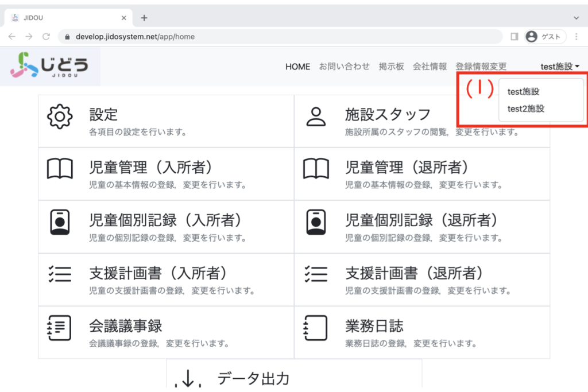
Task: Reload the page with the refresh button
Action: pyautogui.click(x=46, y=37)
